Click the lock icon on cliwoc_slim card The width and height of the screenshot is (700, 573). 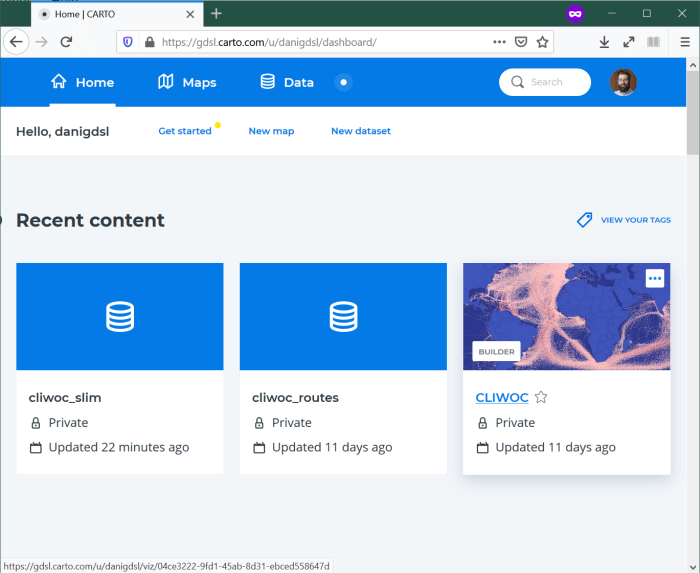(36, 423)
